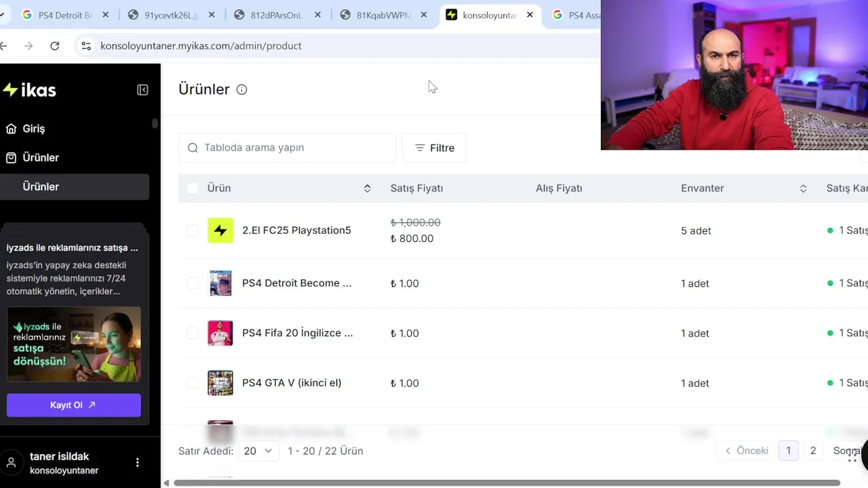868x488 pixels.
Task: Switch to 812dPArsOnL browser tab
Action: tap(277, 15)
